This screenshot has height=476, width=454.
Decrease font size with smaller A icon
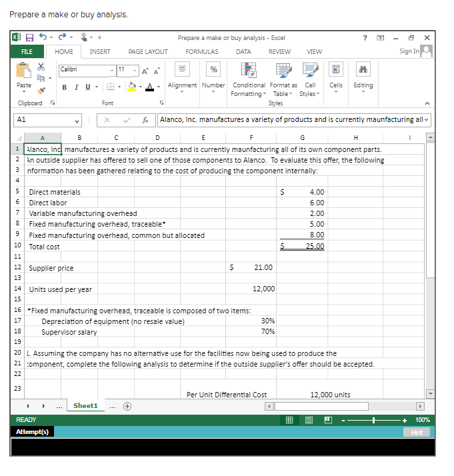click(157, 71)
